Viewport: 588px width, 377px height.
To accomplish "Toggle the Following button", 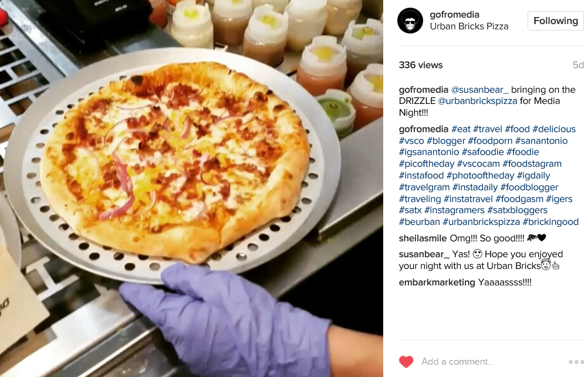I will pyautogui.click(x=555, y=21).
